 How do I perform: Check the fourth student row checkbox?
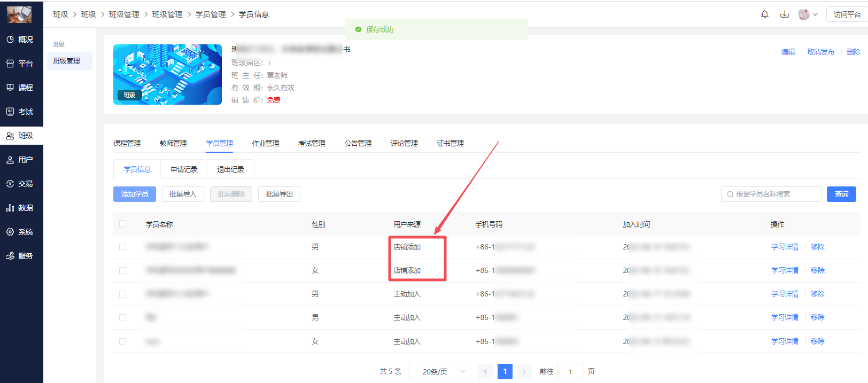coord(123,317)
